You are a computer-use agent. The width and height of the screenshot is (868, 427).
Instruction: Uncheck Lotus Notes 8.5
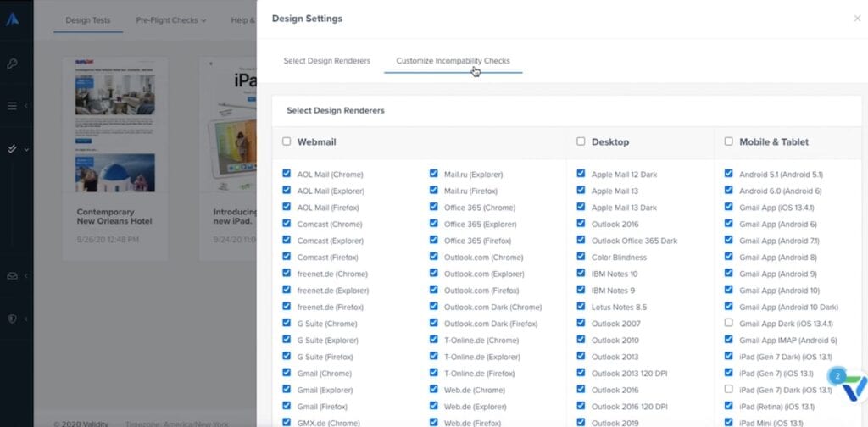point(580,306)
